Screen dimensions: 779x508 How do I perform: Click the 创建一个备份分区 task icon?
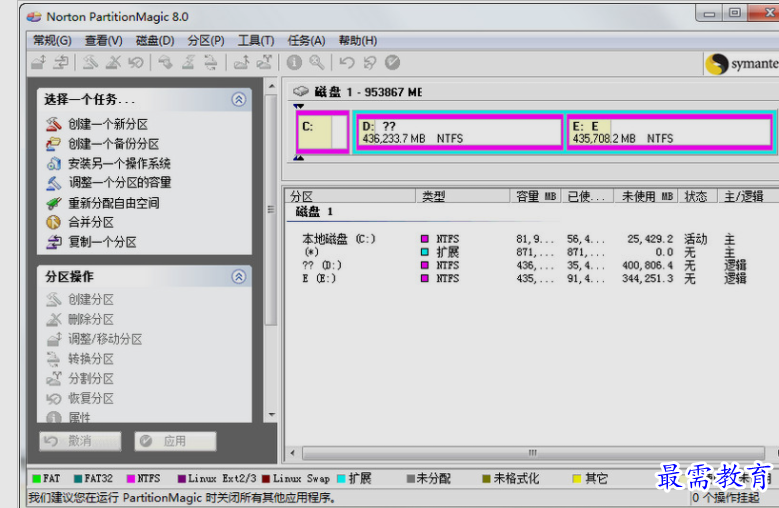pos(53,144)
